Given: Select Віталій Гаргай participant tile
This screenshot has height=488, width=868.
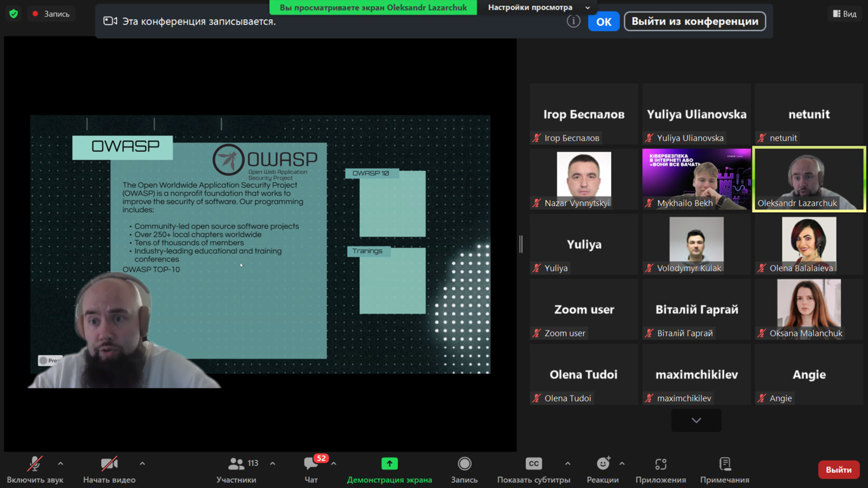Looking at the screenshot, I should 696,309.
